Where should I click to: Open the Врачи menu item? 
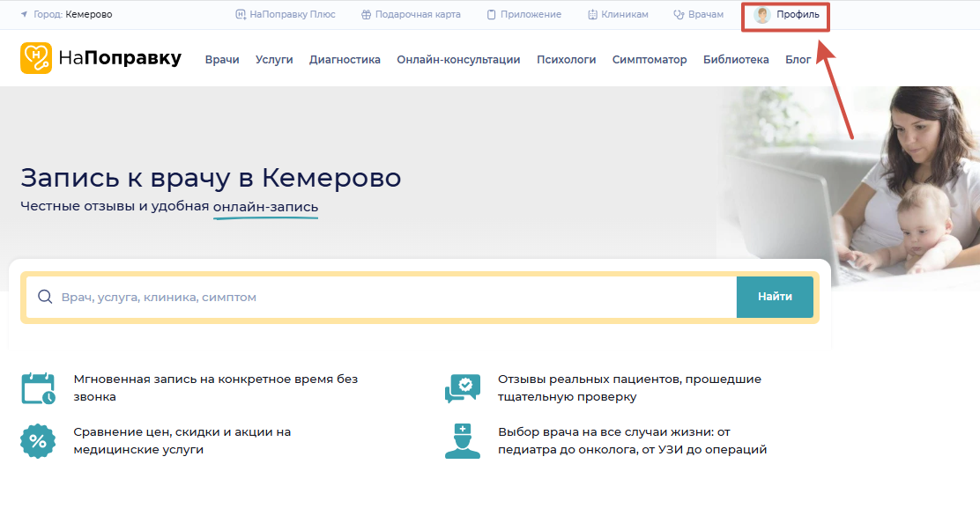[x=222, y=60]
